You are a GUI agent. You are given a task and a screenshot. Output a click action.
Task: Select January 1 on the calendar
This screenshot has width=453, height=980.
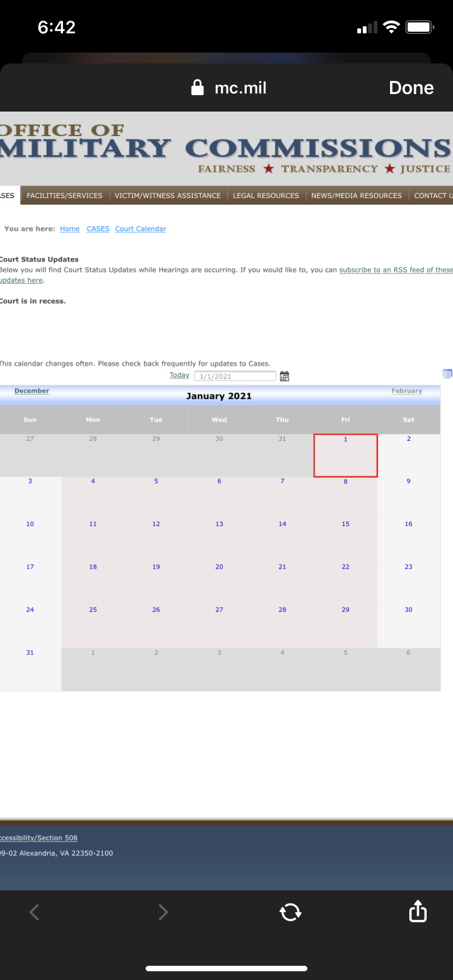(x=346, y=456)
